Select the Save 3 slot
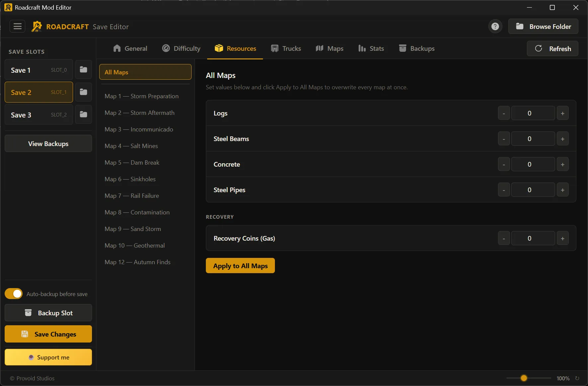588x386 pixels. pos(39,115)
